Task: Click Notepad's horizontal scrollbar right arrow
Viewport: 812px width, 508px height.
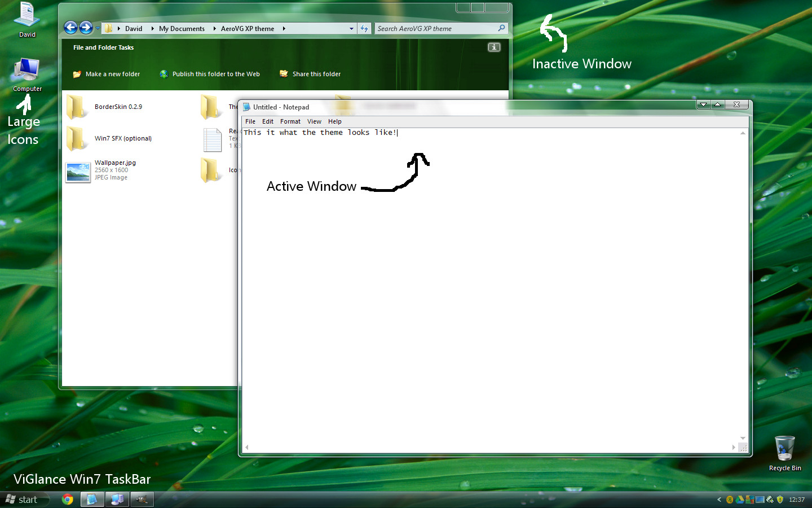Action: pos(734,447)
